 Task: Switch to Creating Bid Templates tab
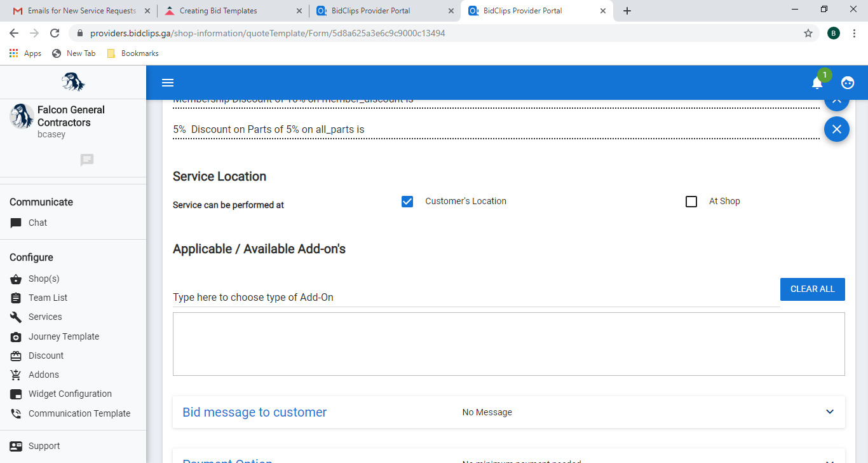coord(233,11)
